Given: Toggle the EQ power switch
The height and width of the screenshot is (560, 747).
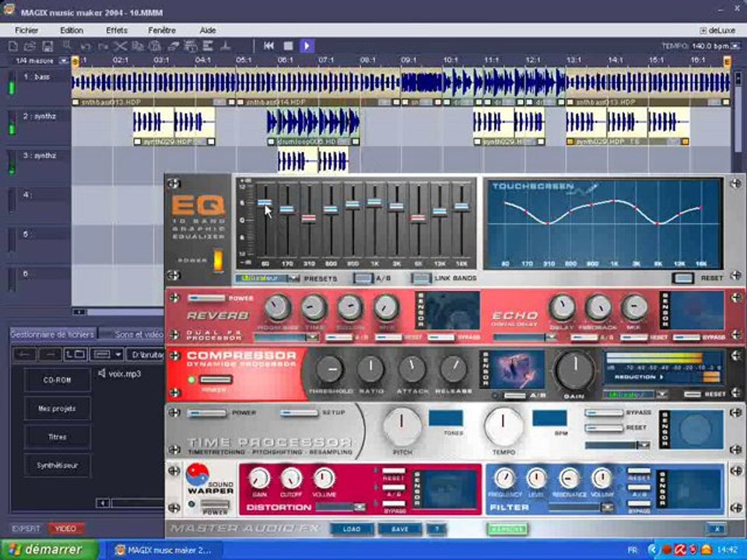Looking at the screenshot, I should (218, 261).
